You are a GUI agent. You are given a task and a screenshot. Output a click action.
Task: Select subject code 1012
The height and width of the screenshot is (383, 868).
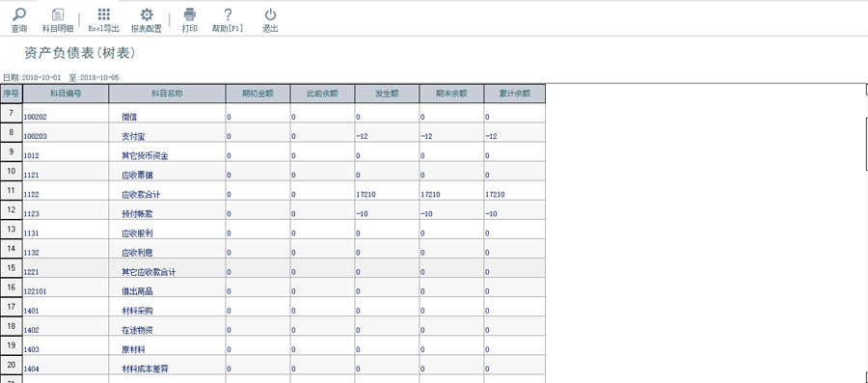pos(32,156)
